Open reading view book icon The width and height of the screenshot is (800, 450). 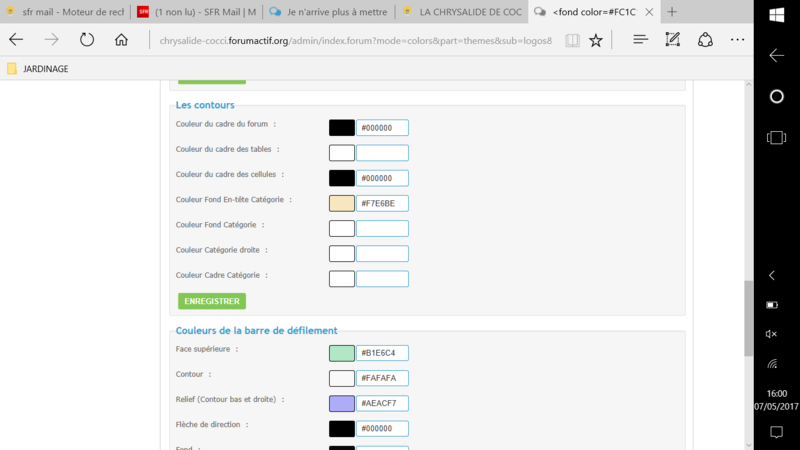pyautogui.click(x=572, y=40)
